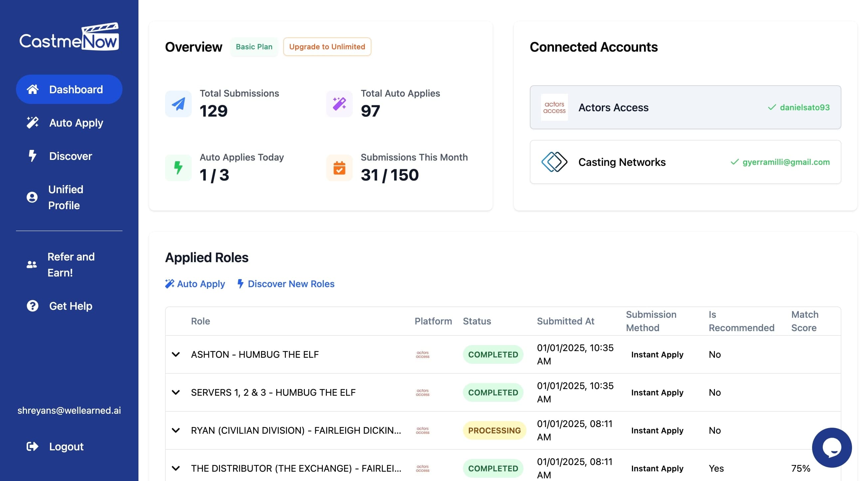
Task: Click platform logo in RYAN (CIVILIAN DIVISION) row
Action: (x=423, y=430)
